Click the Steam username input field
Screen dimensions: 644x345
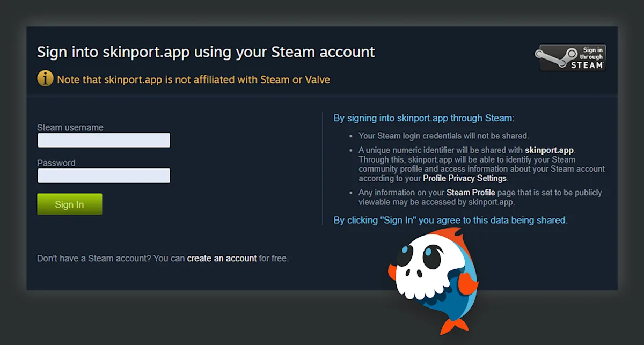coord(103,140)
